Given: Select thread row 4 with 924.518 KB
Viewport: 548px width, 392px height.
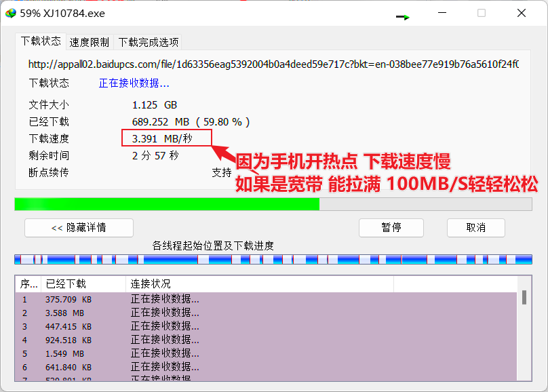Looking at the screenshot, I should tap(266, 340).
